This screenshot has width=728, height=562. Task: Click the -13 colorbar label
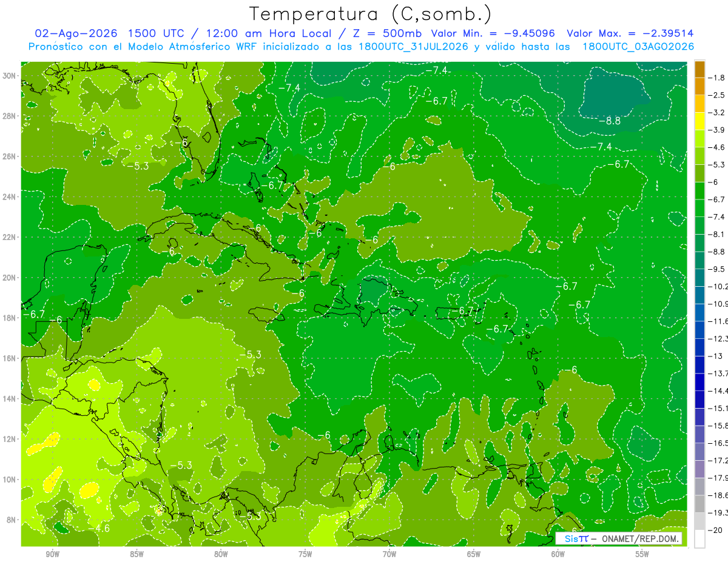point(715,356)
